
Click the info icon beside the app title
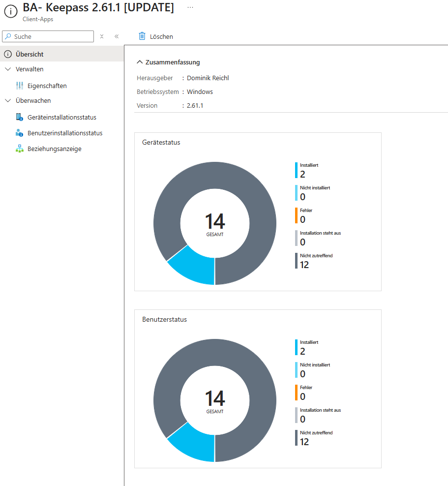click(11, 11)
